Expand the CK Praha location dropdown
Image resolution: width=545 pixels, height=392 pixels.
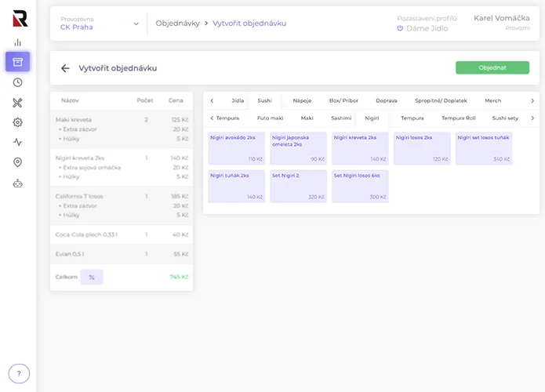[x=136, y=24]
